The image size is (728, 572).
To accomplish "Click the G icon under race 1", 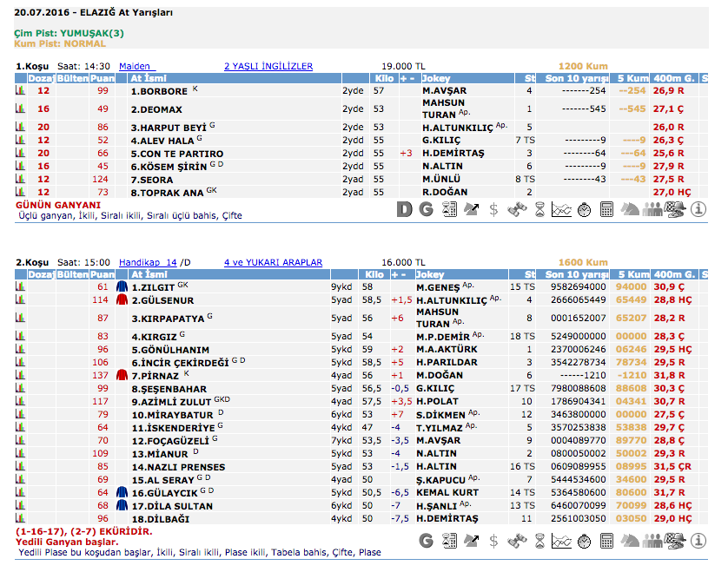I will tap(426, 209).
